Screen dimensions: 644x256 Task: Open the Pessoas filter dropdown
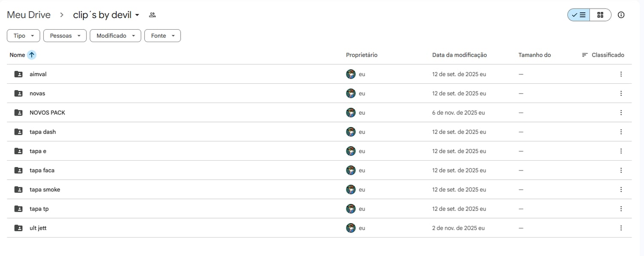point(65,36)
